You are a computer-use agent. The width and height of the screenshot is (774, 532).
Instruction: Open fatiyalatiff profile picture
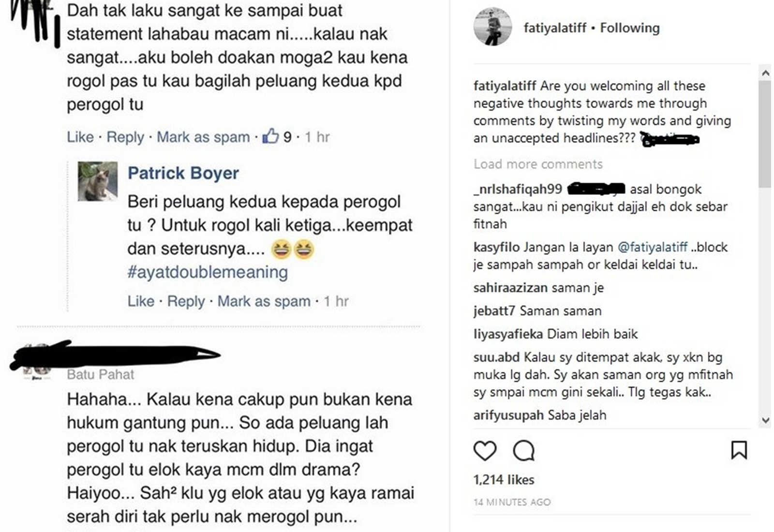pyautogui.click(x=492, y=27)
